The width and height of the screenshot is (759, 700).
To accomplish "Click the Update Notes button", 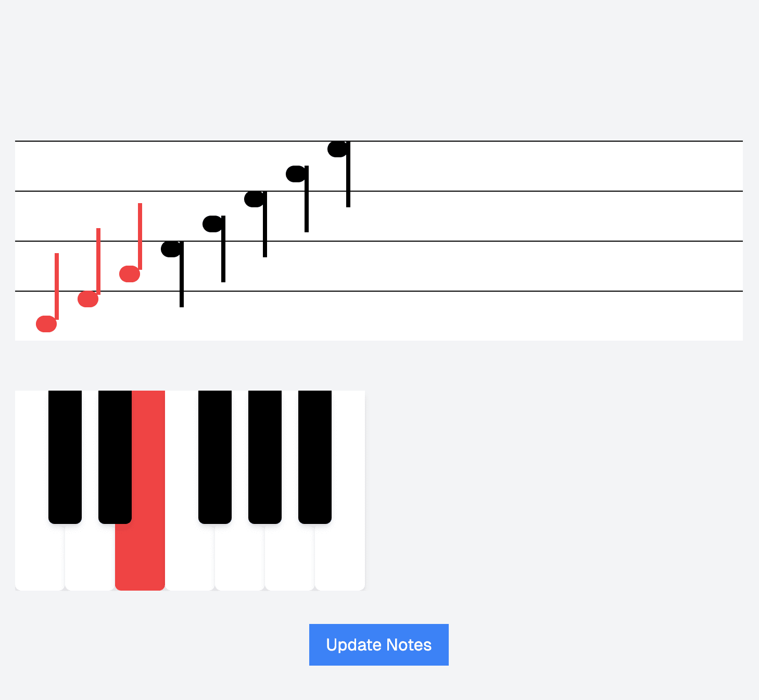I will pos(378,644).
